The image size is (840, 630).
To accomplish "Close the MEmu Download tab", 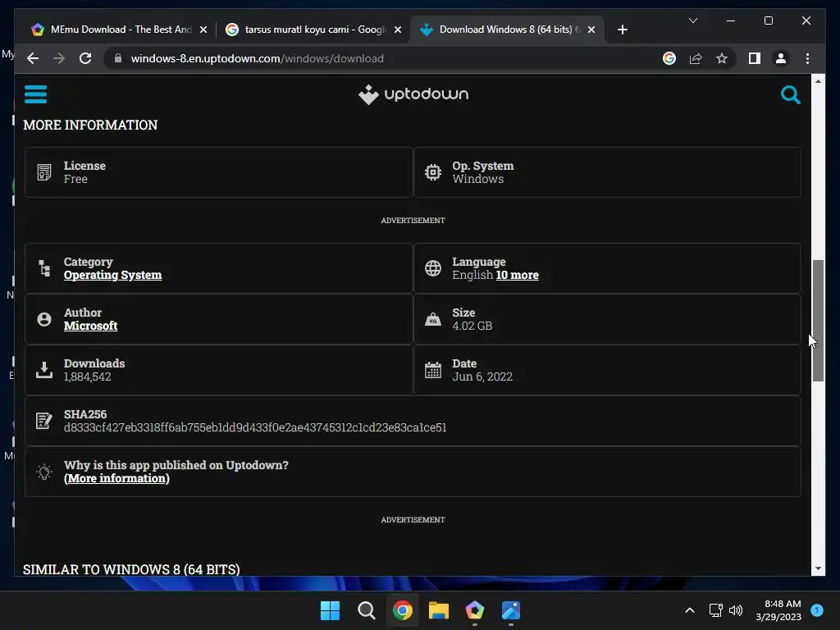I will point(203,30).
